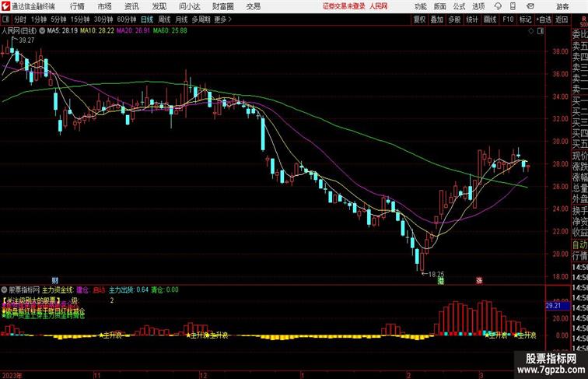Screen dimensions: 588x379
Task: Switch to the 5分钟 period tab
Action: (x=58, y=19)
